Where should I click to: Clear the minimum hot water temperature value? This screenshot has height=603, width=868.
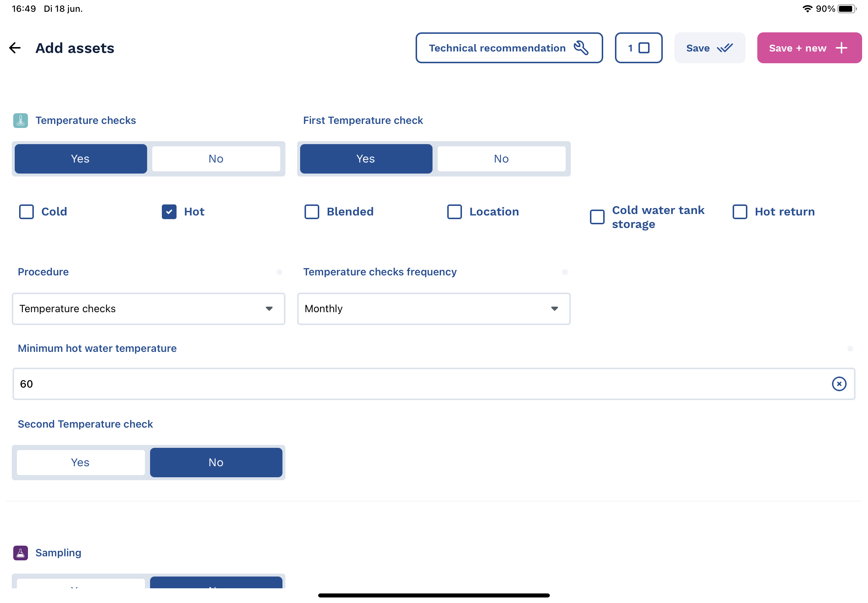[x=839, y=384]
